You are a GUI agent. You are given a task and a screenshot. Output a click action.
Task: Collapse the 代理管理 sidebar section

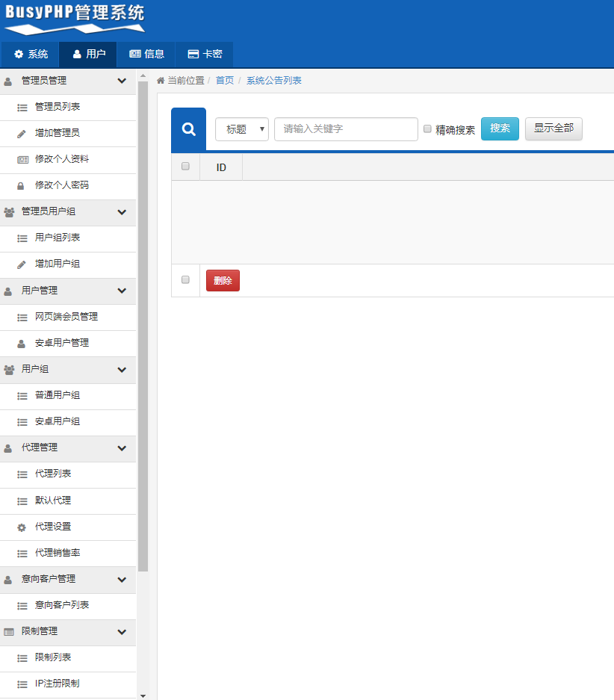122,448
